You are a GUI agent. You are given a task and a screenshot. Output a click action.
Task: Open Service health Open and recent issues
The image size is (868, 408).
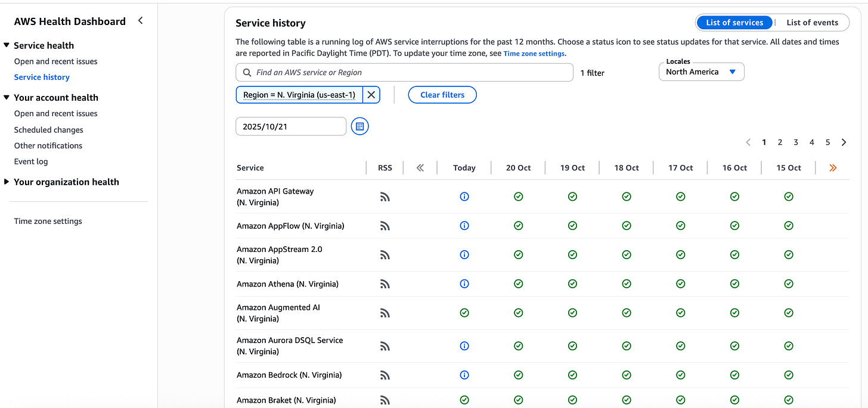tap(56, 61)
